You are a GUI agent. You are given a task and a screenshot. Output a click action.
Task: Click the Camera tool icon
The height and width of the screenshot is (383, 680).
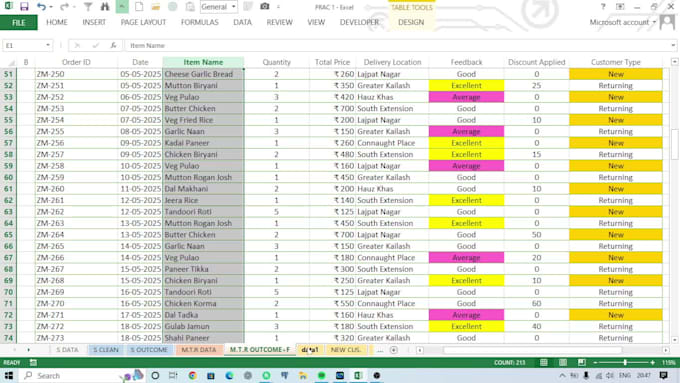[265, 7]
